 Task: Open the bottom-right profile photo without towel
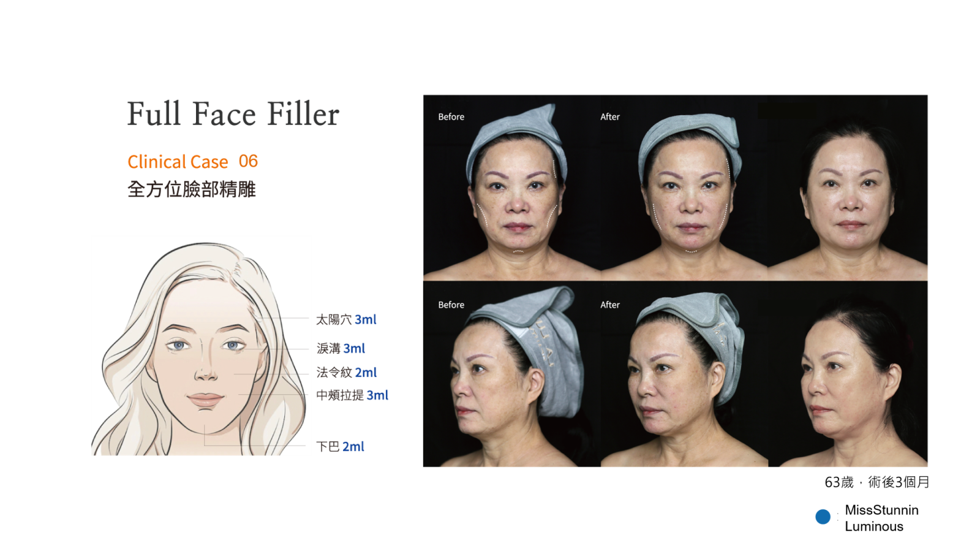(848, 374)
